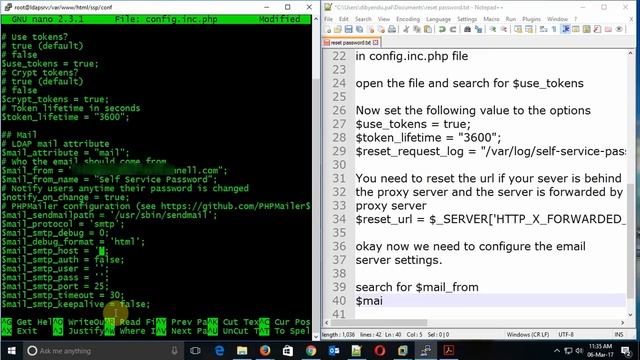Image resolution: width=640 pixels, height=360 pixels.
Task: Open Outlook from taskbar
Action: tap(334, 351)
